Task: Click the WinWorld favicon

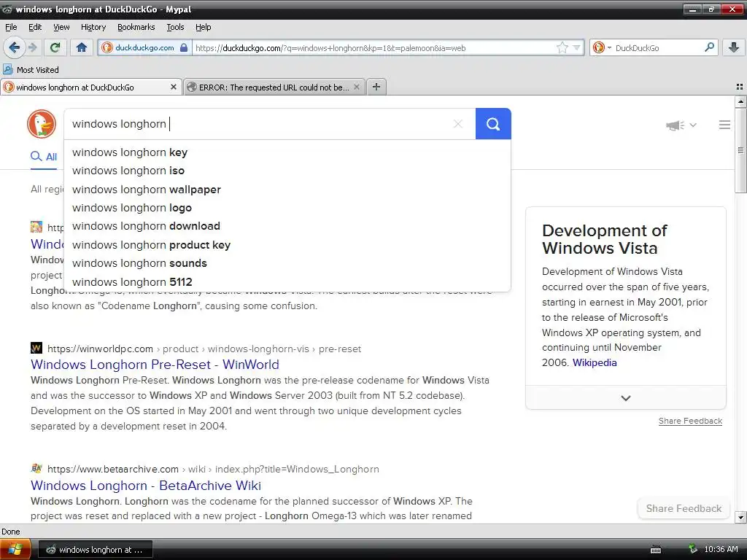Action: click(x=36, y=348)
